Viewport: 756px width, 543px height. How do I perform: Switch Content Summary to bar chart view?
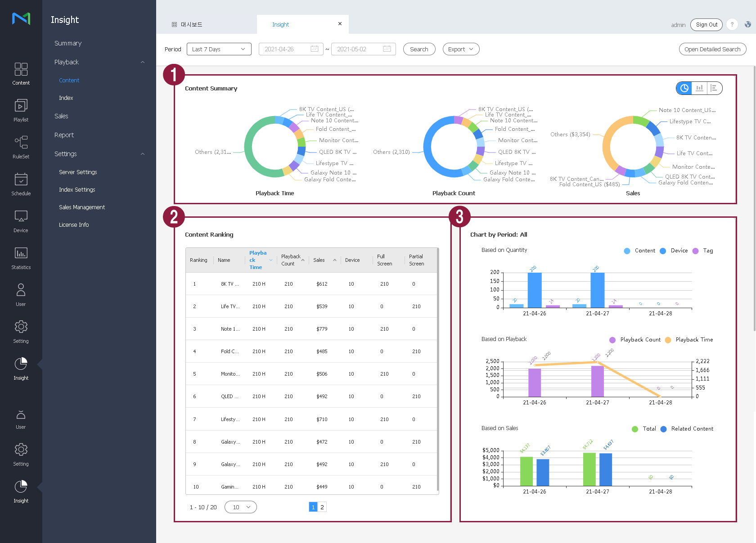699,88
